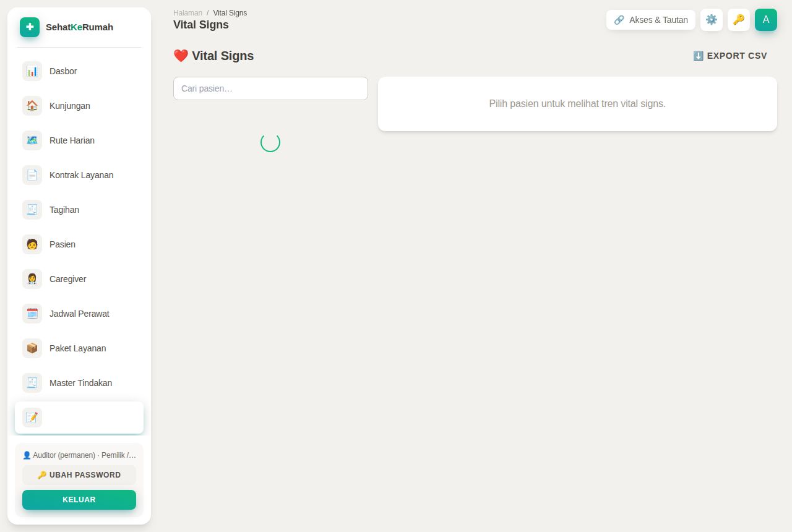Screen dimensions: 792x532
Task: Click the Jadwal Perawat calendar icon
Action: pos(32,314)
